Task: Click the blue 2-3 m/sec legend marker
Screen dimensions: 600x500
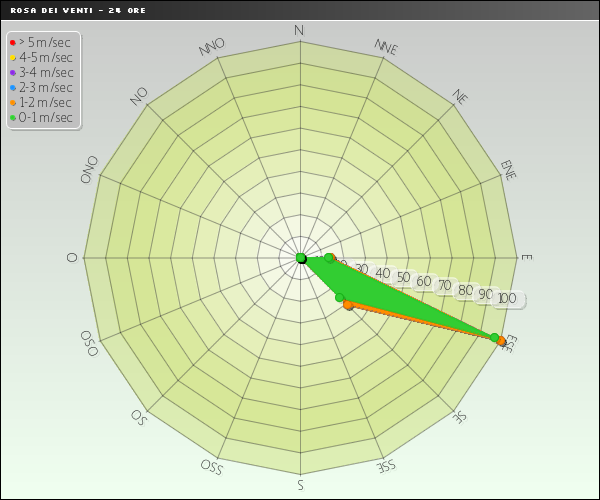Action: pyautogui.click(x=12, y=87)
